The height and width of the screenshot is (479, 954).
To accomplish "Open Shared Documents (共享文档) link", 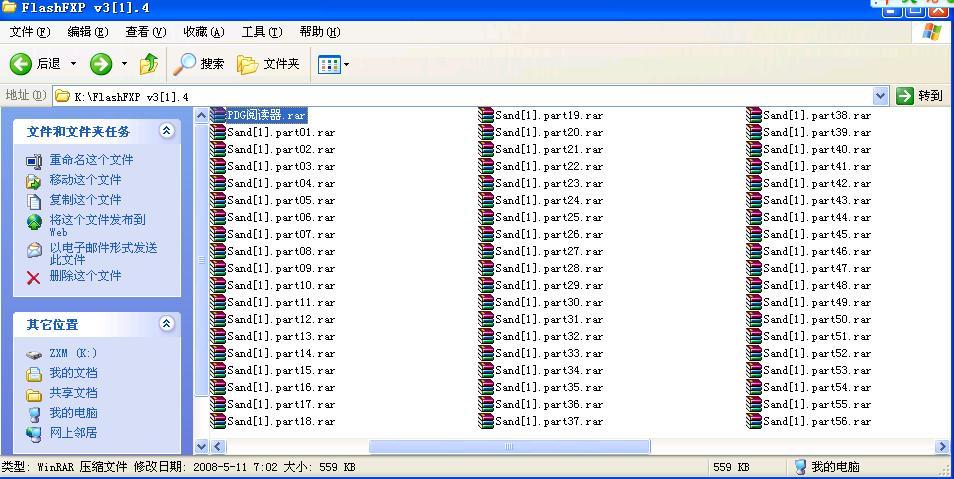I will click(73, 393).
